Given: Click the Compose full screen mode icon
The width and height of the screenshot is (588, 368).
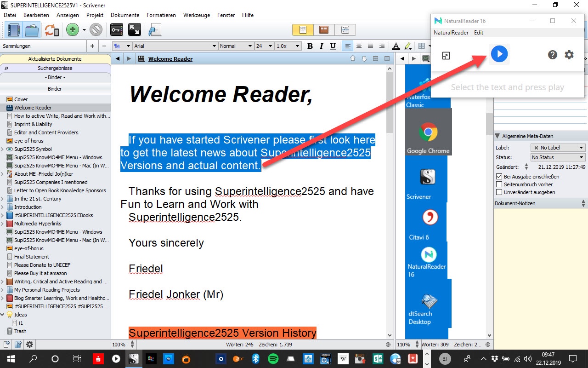Looking at the screenshot, I should coord(134,30).
